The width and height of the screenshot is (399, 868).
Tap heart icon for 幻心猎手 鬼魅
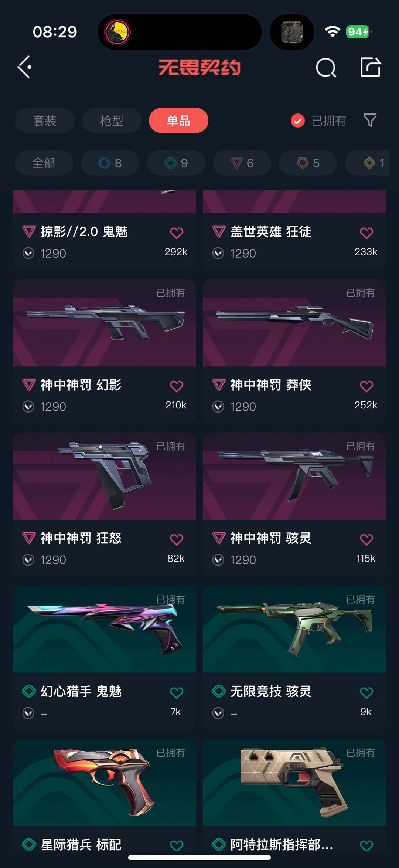pyautogui.click(x=177, y=692)
